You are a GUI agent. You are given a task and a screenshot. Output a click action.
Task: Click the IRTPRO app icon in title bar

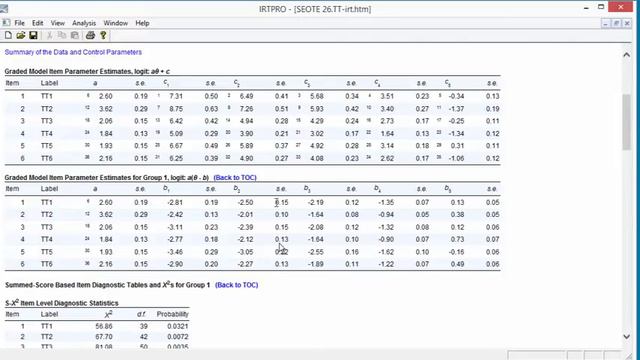4,8
